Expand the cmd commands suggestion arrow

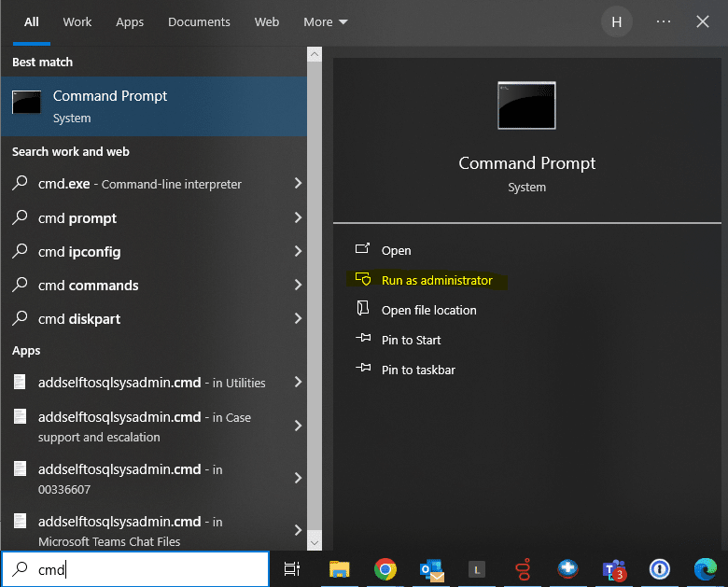point(298,285)
